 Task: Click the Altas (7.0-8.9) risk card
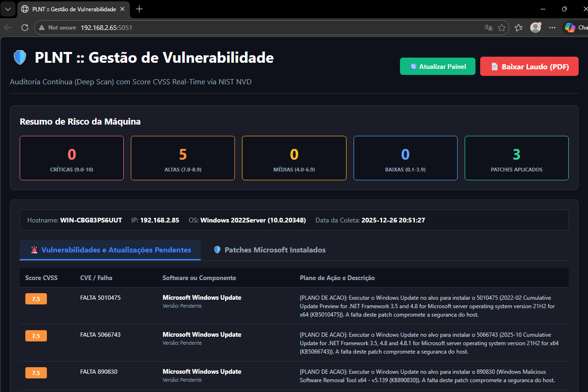coord(183,158)
